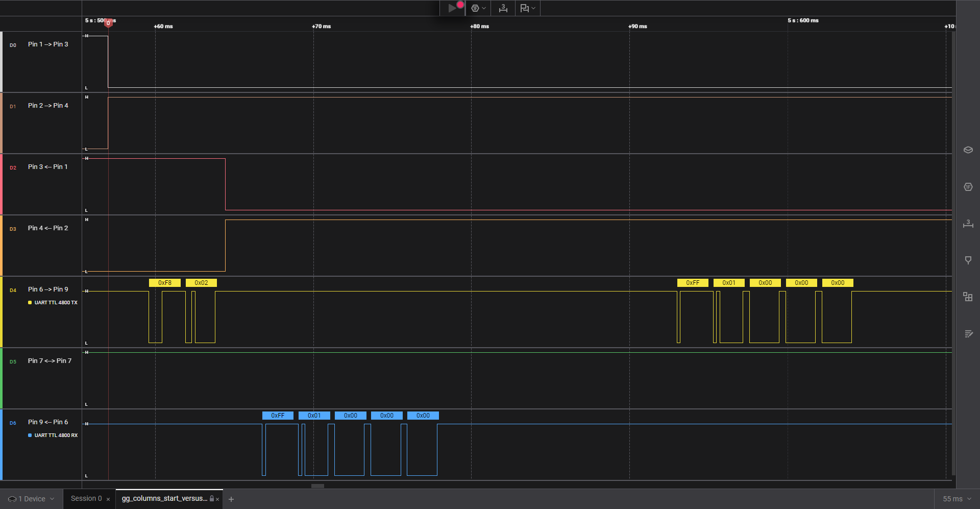
Task: Open the Device Settings sidebar panel
Action: (968, 150)
